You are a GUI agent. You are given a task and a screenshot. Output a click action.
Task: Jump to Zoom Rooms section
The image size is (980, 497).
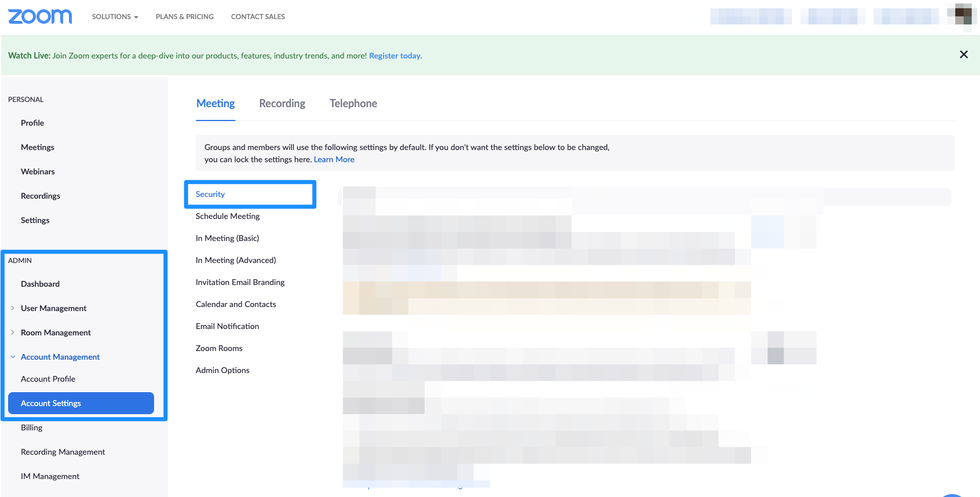click(x=219, y=348)
